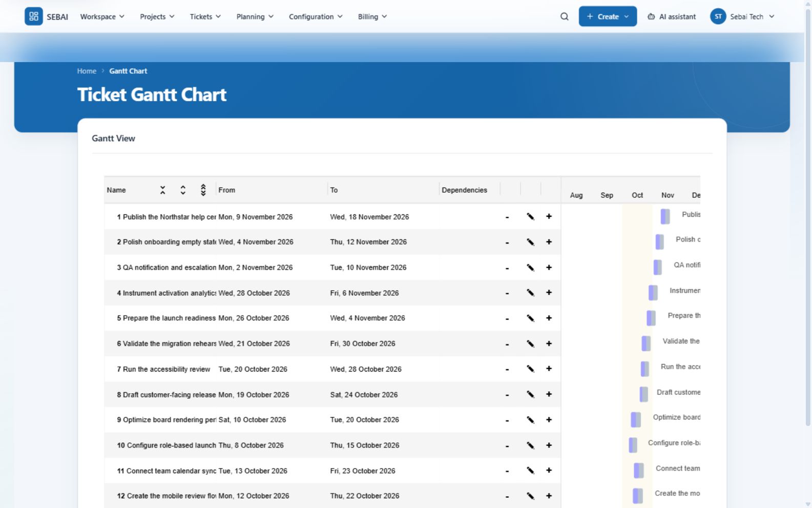Remove row 5 Prepare the launch minus icon

click(x=507, y=319)
